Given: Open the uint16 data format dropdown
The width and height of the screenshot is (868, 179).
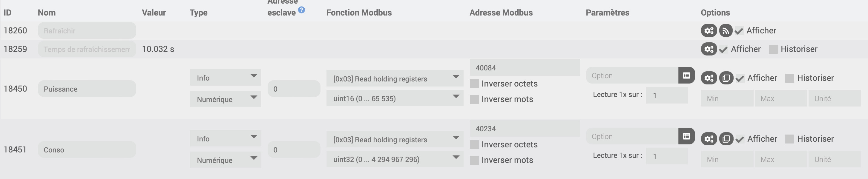Looking at the screenshot, I should click(395, 98).
